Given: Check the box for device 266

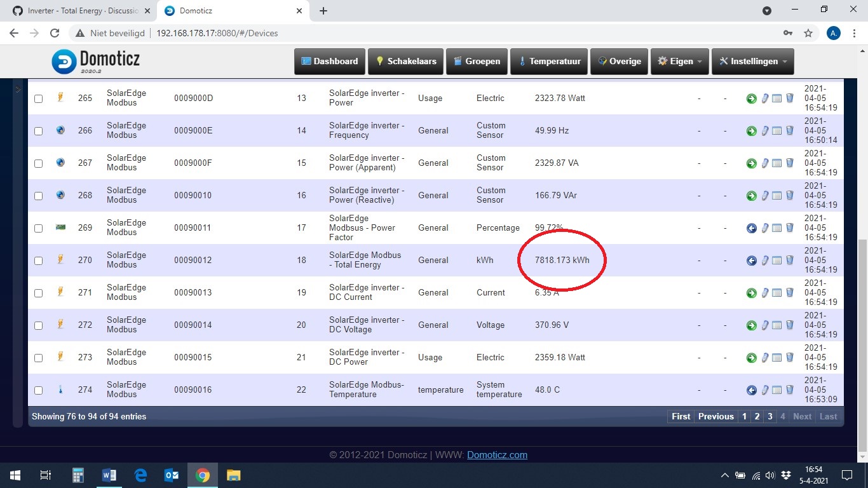Looking at the screenshot, I should coord(39,131).
